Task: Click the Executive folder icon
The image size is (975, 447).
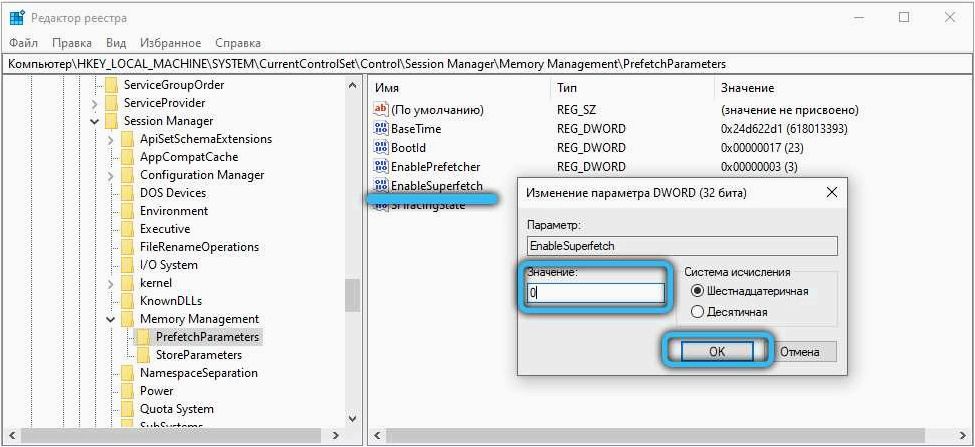Action: (127, 229)
